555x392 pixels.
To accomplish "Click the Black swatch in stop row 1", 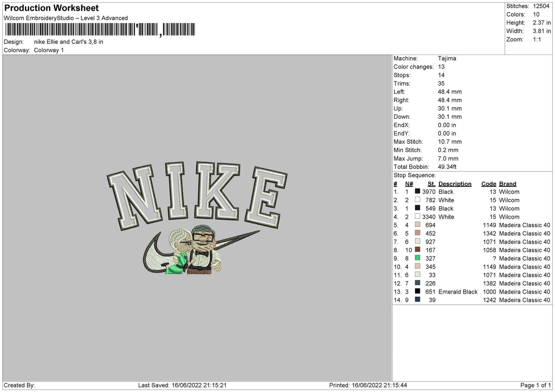I will [418, 192].
